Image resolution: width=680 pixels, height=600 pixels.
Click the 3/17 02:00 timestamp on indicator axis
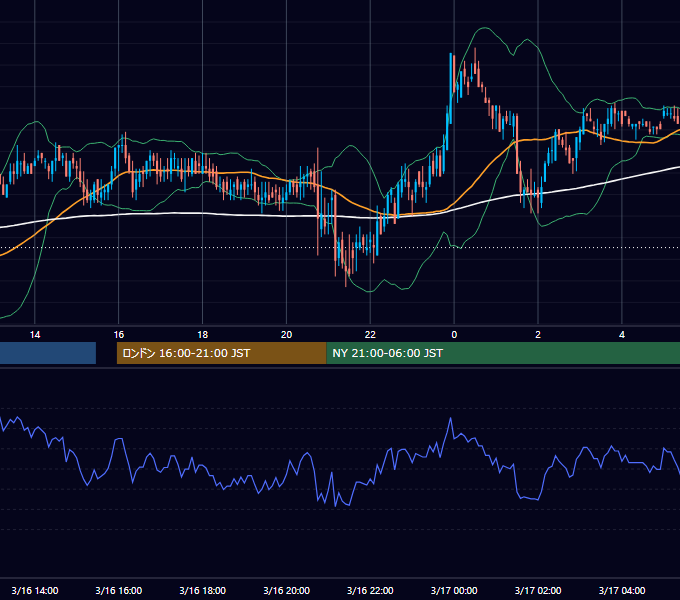coord(538,590)
